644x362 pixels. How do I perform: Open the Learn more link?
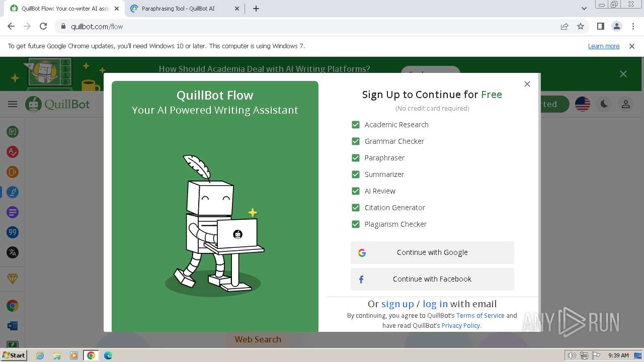[x=604, y=46]
